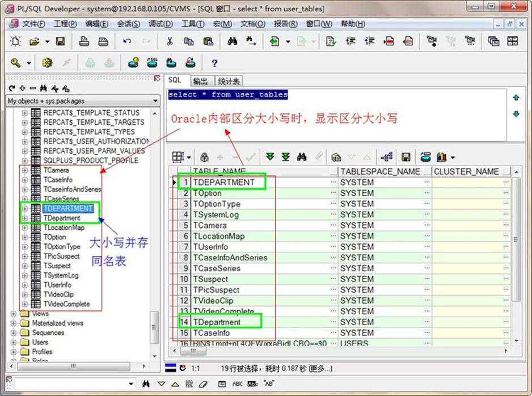Viewport: 532px width, 396px height.
Task: Click the find binoculars in object browser toolbar
Action: 43,89
